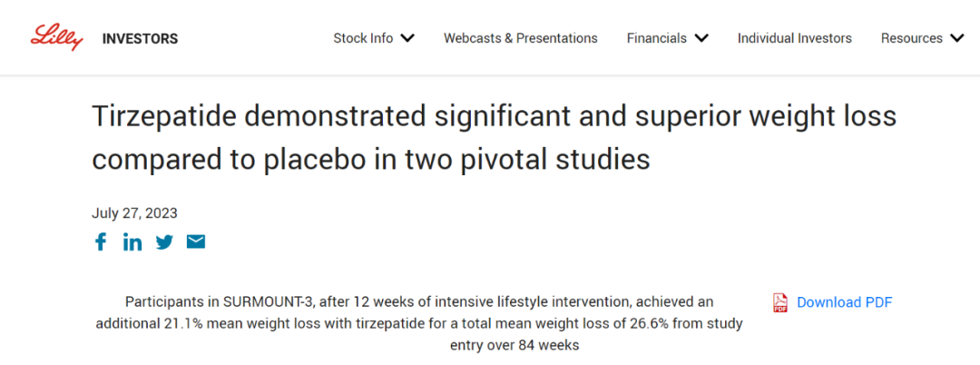Screen dimensions: 980x365
Task: Go to INVESTORS home text beside logo
Action: click(140, 39)
